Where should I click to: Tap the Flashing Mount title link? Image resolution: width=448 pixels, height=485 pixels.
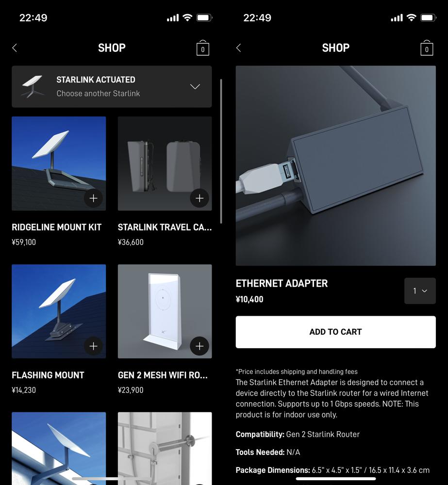(48, 375)
